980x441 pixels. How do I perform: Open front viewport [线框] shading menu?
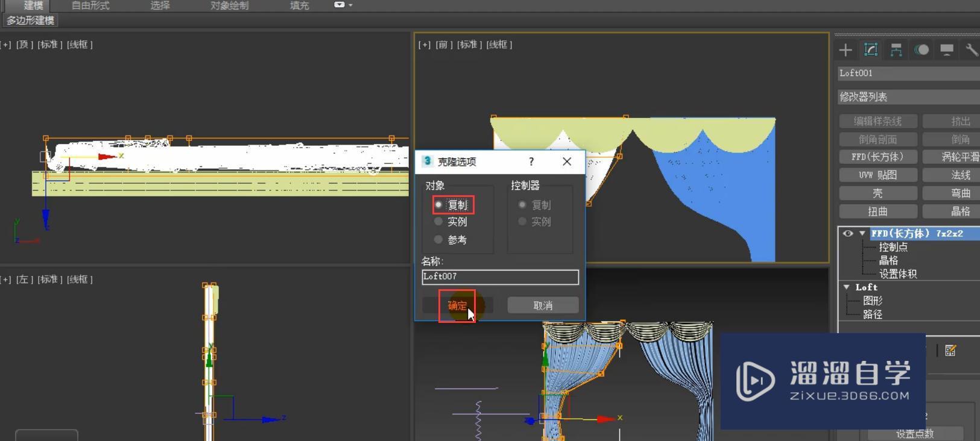(499, 45)
